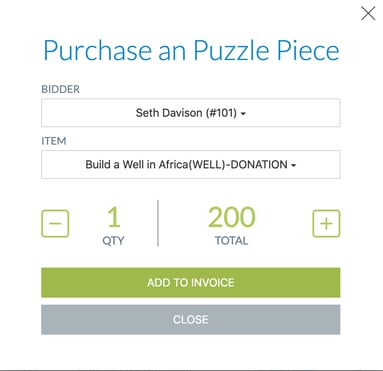This screenshot has height=371, width=383.
Task: Select the Seth Davison (#101) bidder text
Action: [x=186, y=113]
